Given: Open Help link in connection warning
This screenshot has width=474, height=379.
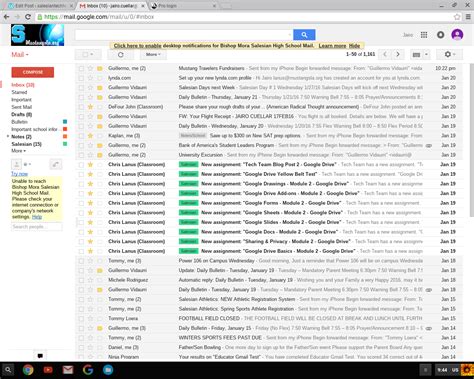Looking at the screenshot, I should point(37,217).
